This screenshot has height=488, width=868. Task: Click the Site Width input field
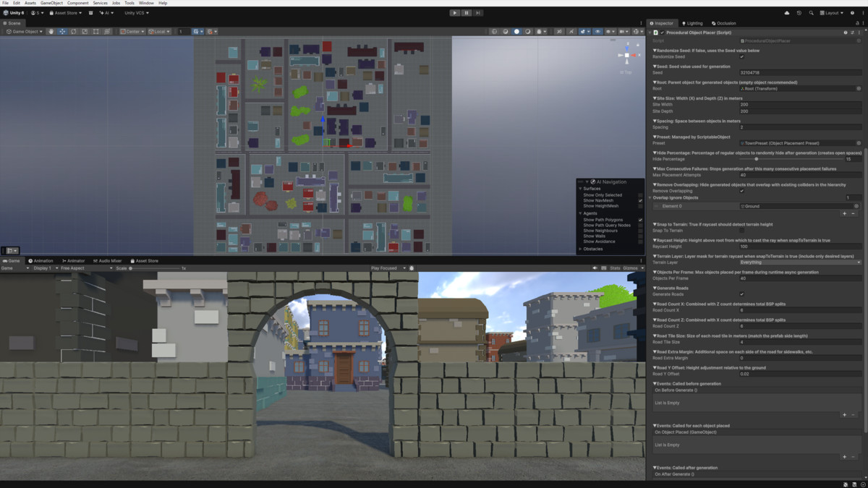pyautogui.click(x=801, y=105)
